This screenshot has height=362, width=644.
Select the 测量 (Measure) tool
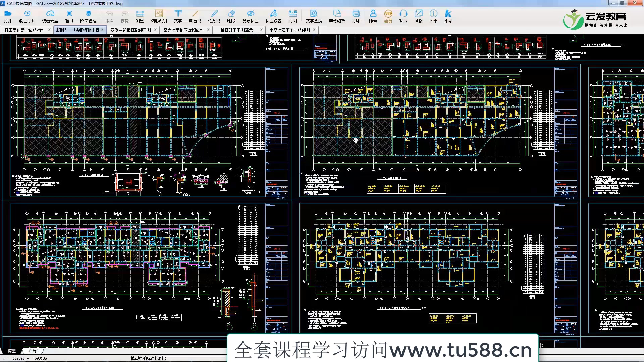pos(140,15)
